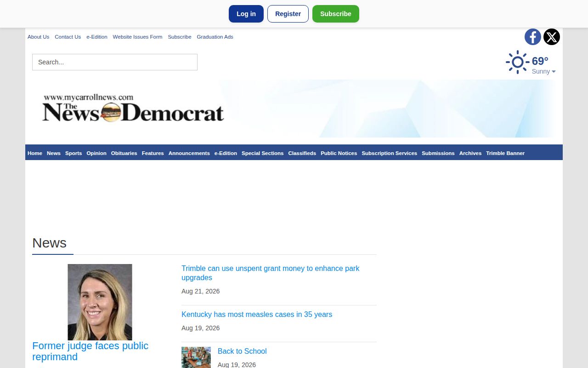Click The News-Democrat logo
Image resolution: width=588 pixels, height=368 pixels.
pos(133,108)
